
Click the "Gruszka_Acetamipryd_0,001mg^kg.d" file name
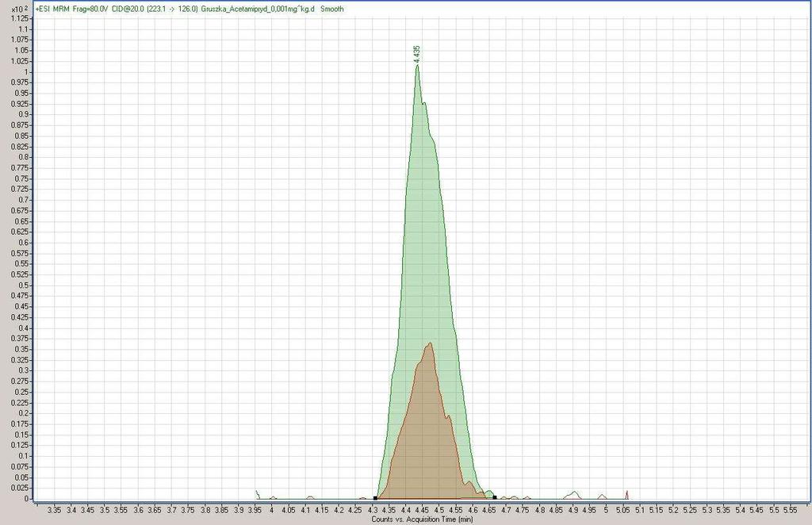pyautogui.click(x=258, y=9)
